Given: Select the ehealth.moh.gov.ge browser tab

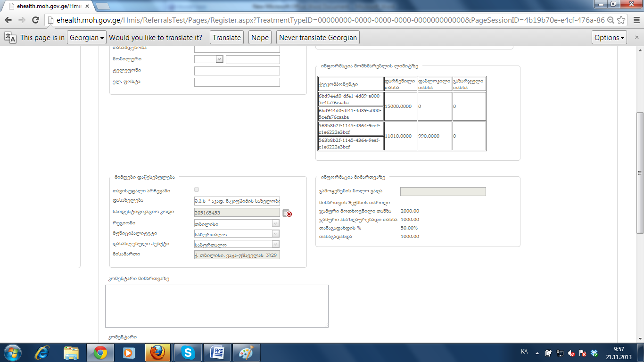Looking at the screenshot, I should click(47, 6).
